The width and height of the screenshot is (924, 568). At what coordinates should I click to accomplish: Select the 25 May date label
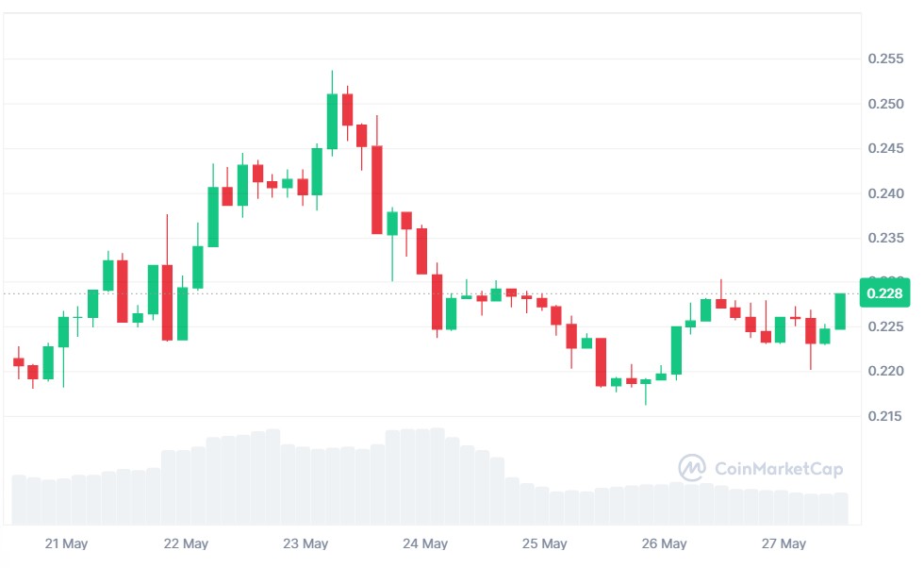coord(545,544)
